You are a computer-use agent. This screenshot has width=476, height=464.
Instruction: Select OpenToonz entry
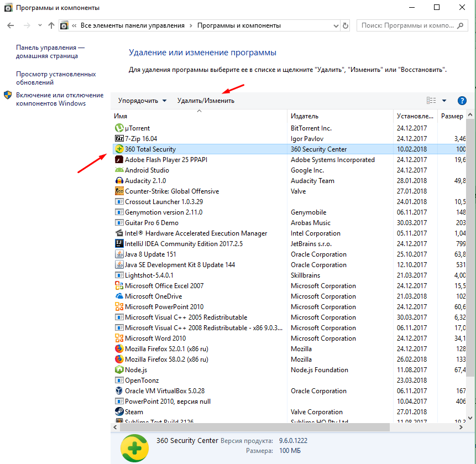tap(289, 380)
